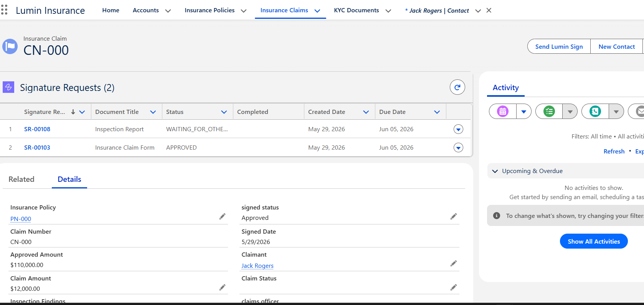Open the Status column menu
Screen dimensions: 644x305
click(224, 112)
